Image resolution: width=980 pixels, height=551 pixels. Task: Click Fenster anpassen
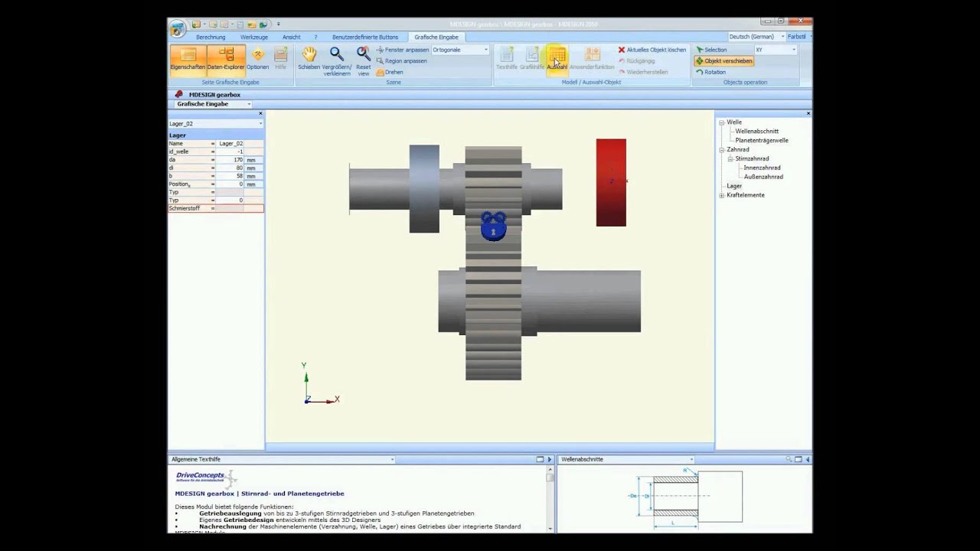403,50
